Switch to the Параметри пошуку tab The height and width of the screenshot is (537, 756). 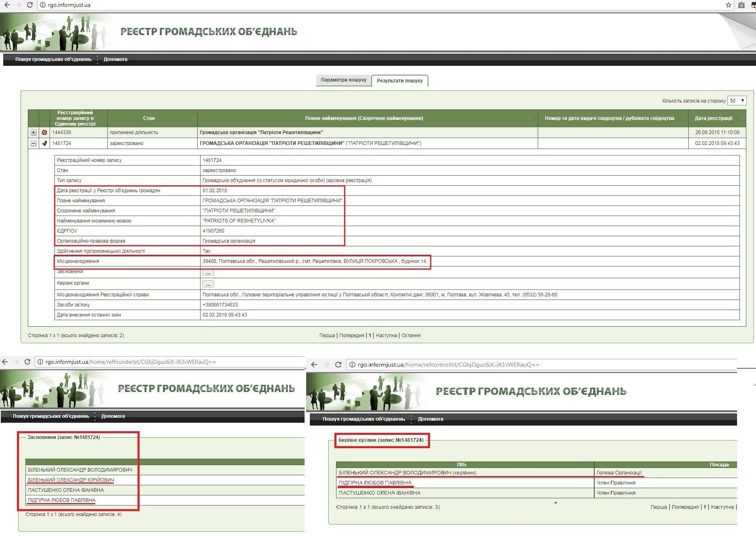pos(343,80)
